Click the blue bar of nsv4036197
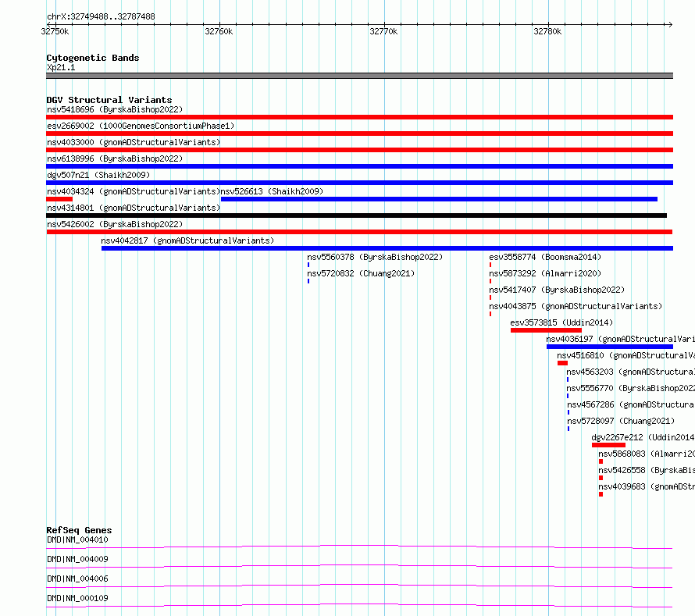The width and height of the screenshot is (695, 616). coord(610,347)
